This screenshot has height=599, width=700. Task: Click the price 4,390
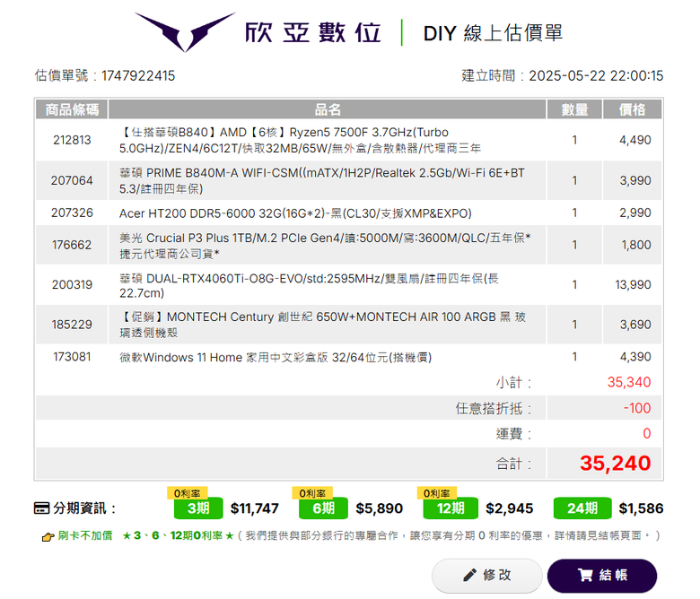(634, 357)
